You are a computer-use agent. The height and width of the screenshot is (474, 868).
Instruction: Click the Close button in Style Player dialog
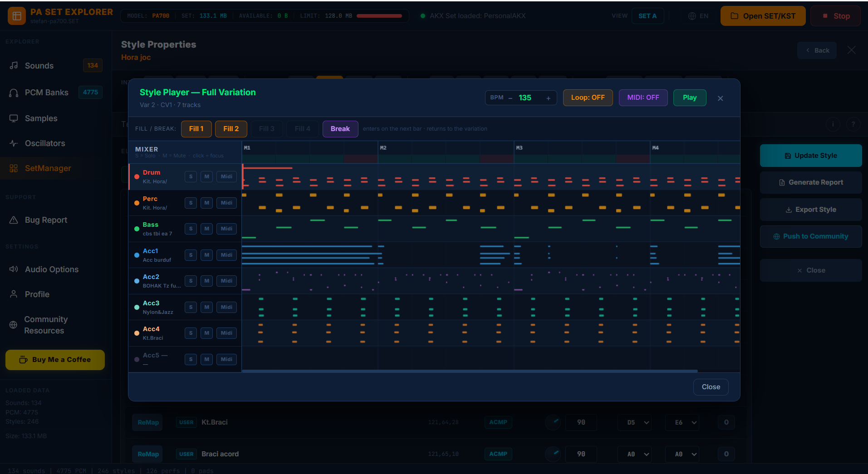pyautogui.click(x=711, y=387)
